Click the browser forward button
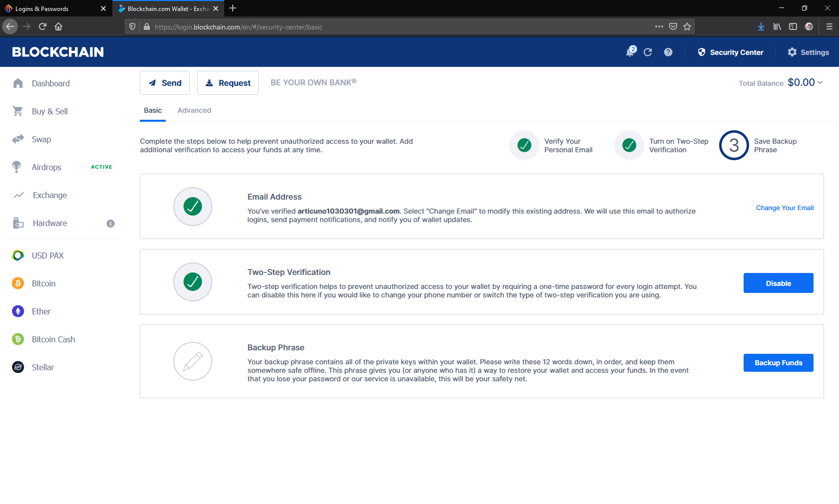 click(26, 26)
